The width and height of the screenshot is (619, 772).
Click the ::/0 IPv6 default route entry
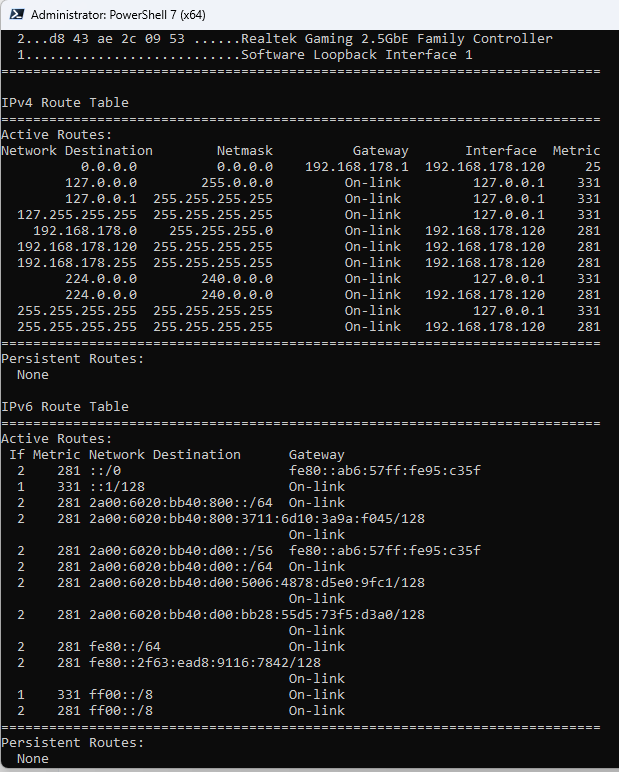click(x=105, y=471)
